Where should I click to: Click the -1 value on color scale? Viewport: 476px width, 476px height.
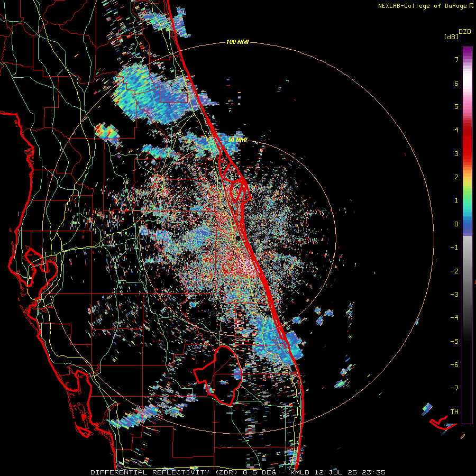coord(454,248)
